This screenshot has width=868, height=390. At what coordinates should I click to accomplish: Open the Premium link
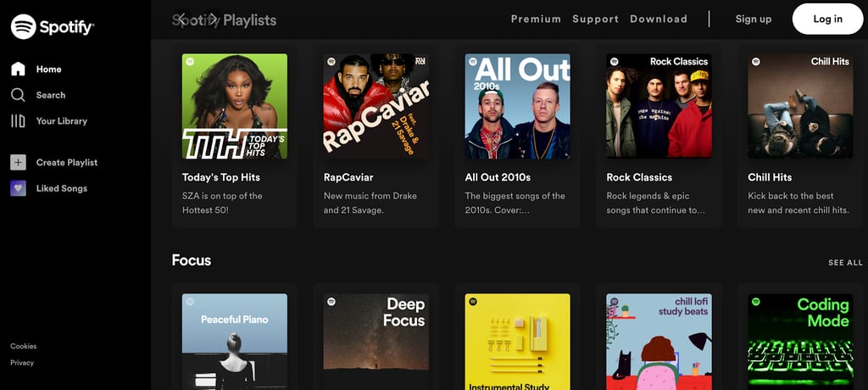click(536, 19)
